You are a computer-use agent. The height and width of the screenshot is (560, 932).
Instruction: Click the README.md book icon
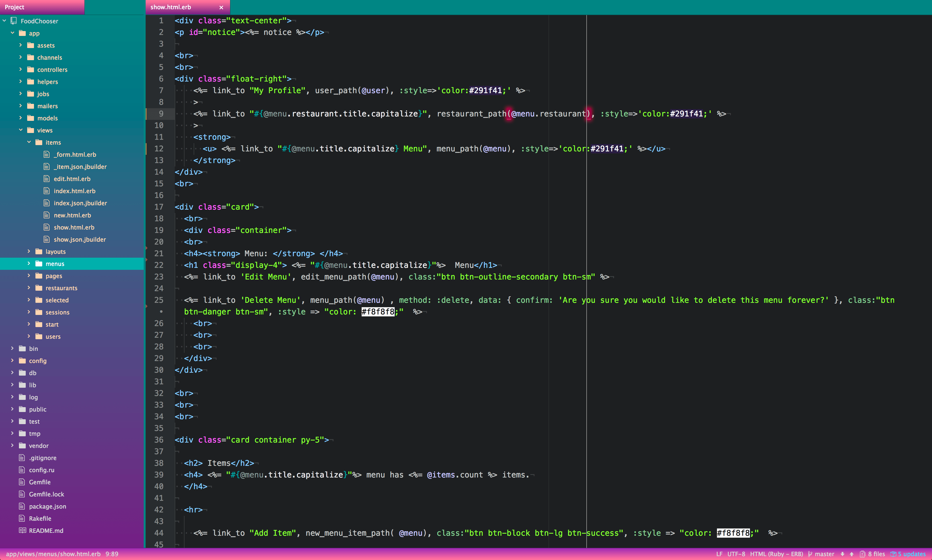pos(22,530)
